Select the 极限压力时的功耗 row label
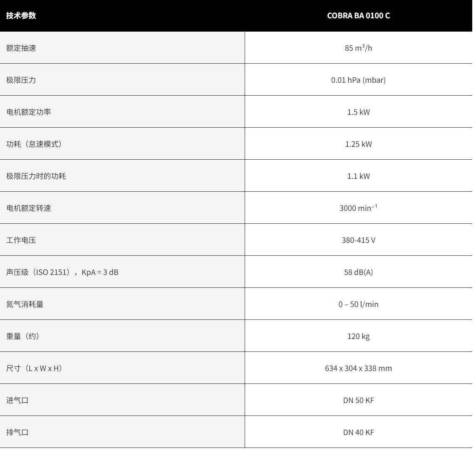The image size is (476, 460). tap(36, 176)
